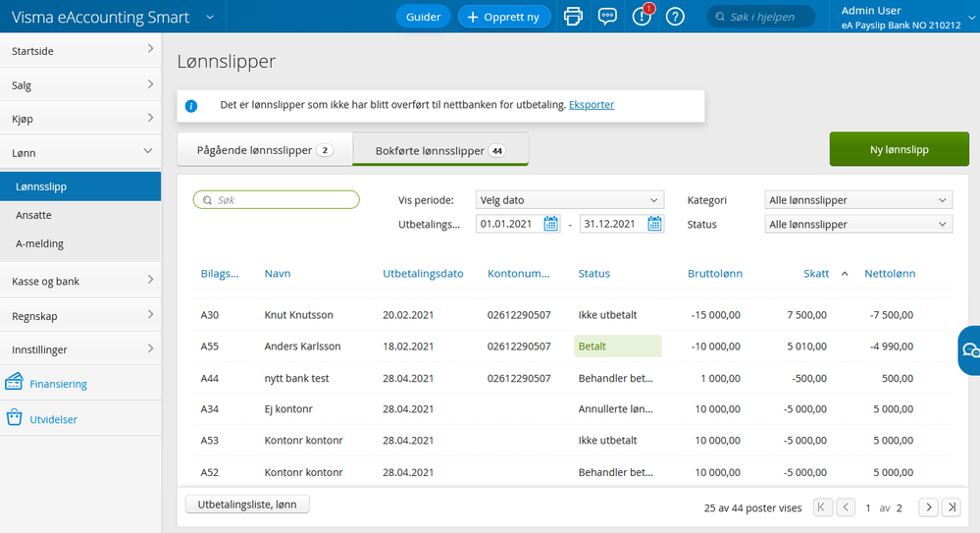Expand the Kjøp menu
Viewport: 980px width, 533px height.
coord(80,118)
